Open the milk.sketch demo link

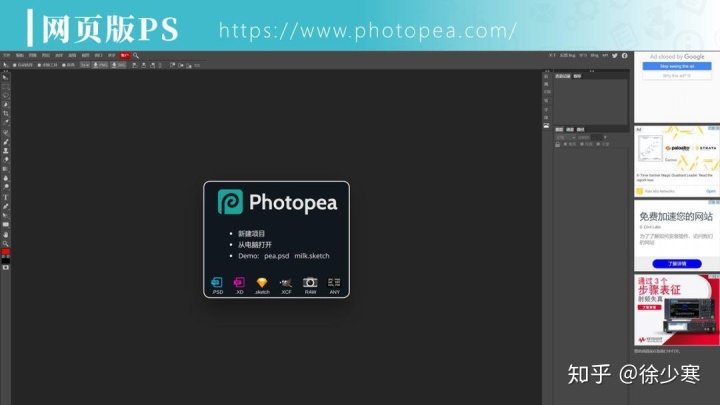click(x=312, y=256)
